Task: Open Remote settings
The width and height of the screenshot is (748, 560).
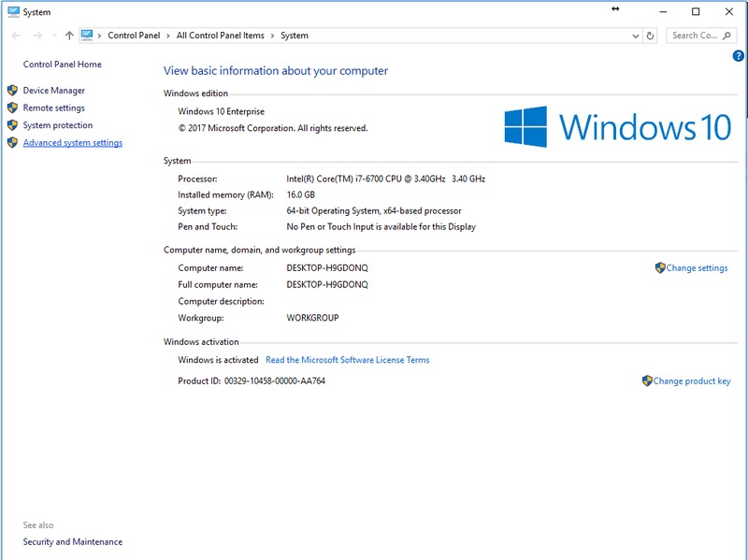Action: click(53, 108)
